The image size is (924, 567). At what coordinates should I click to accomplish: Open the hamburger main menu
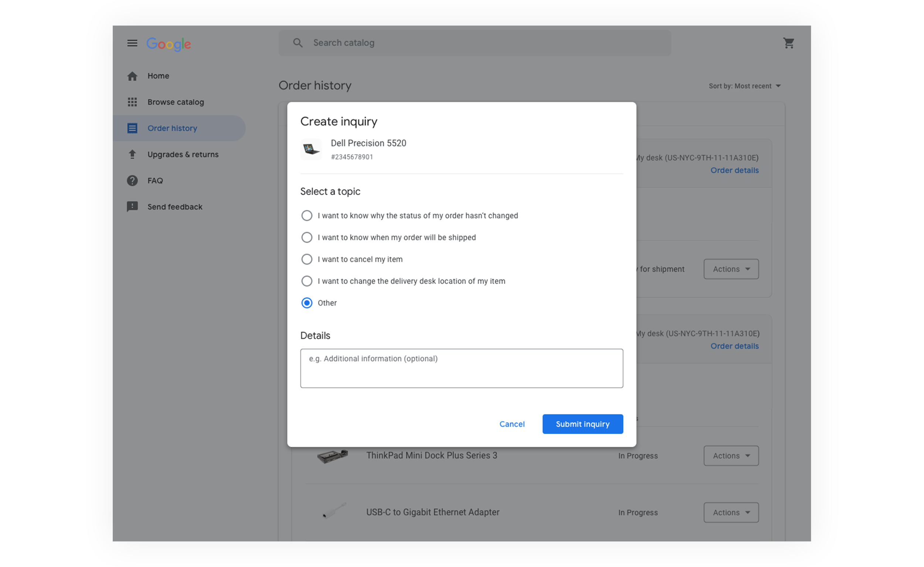point(132,43)
